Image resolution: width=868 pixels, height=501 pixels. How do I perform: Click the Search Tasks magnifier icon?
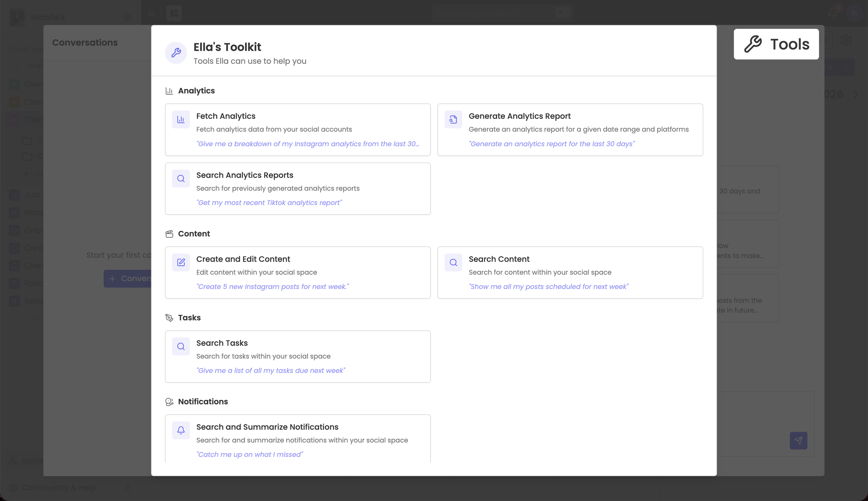(x=181, y=346)
